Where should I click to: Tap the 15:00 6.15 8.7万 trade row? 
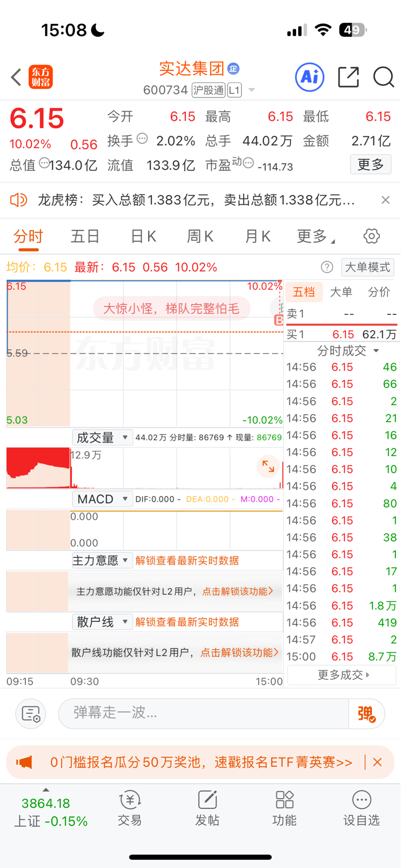342,657
